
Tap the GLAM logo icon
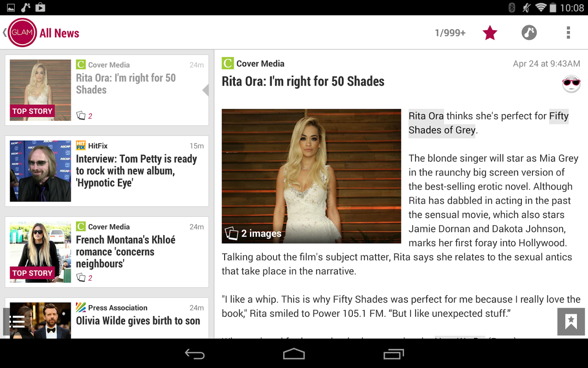click(x=22, y=33)
